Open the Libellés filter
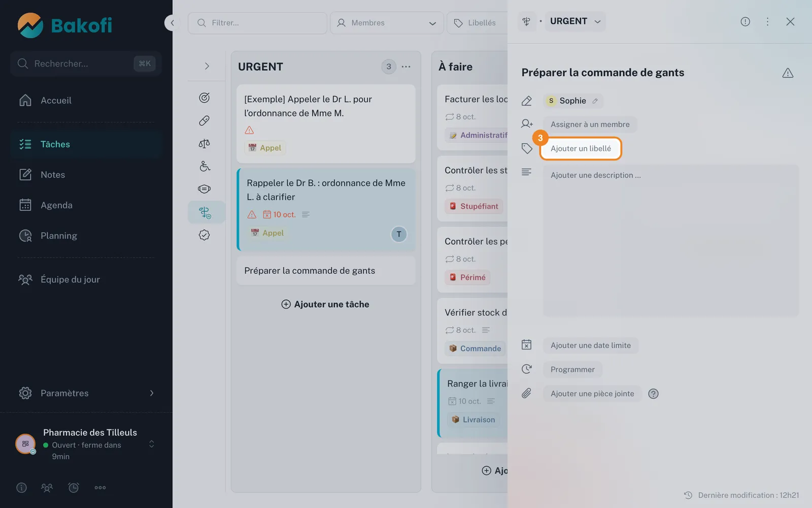This screenshot has height=508, width=812. tap(477, 23)
